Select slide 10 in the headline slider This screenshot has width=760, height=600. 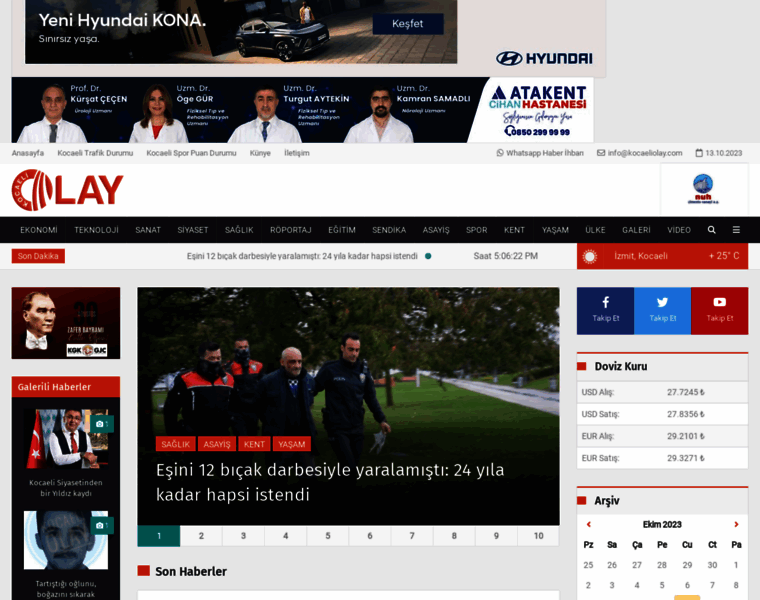(538, 536)
